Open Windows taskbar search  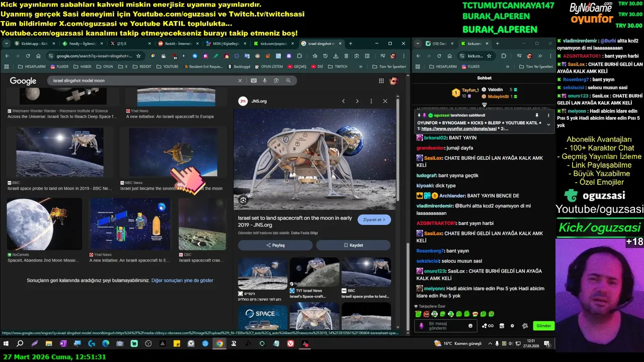point(20,343)
